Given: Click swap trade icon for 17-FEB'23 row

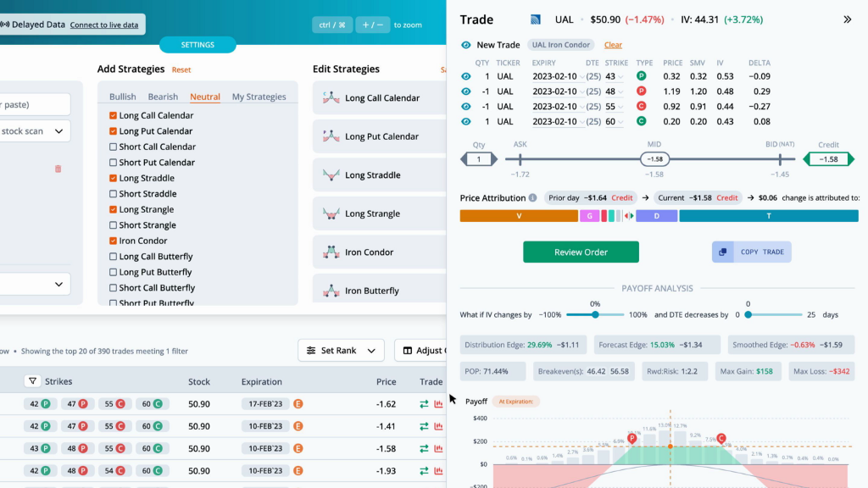Looking at the screenshot, I should click(424, 404).
